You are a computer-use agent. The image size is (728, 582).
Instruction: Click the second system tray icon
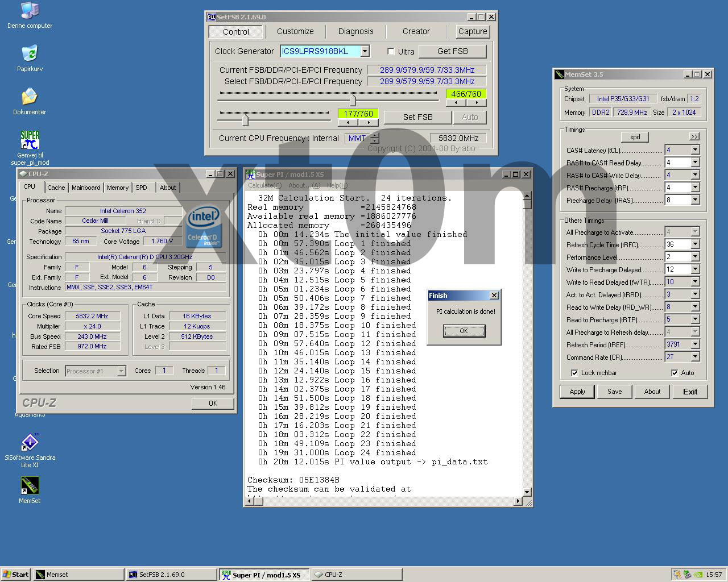tap(687, 575)
